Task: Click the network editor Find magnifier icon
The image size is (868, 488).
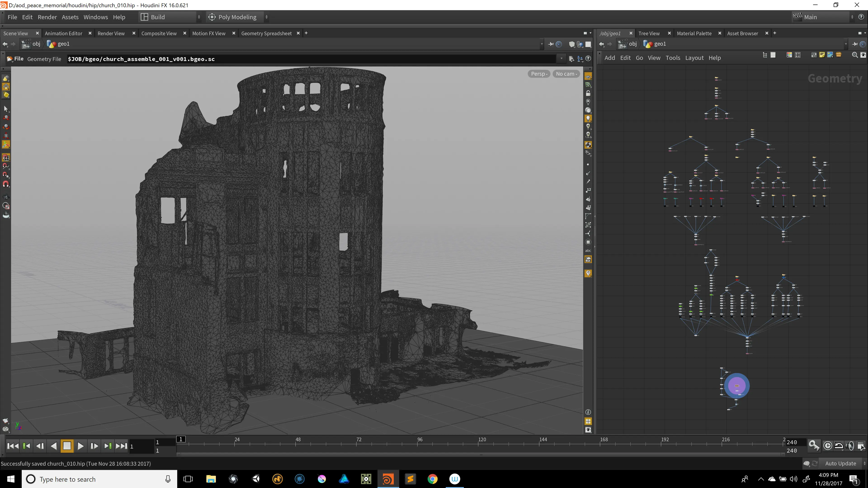Action: [x=854, y=55]
